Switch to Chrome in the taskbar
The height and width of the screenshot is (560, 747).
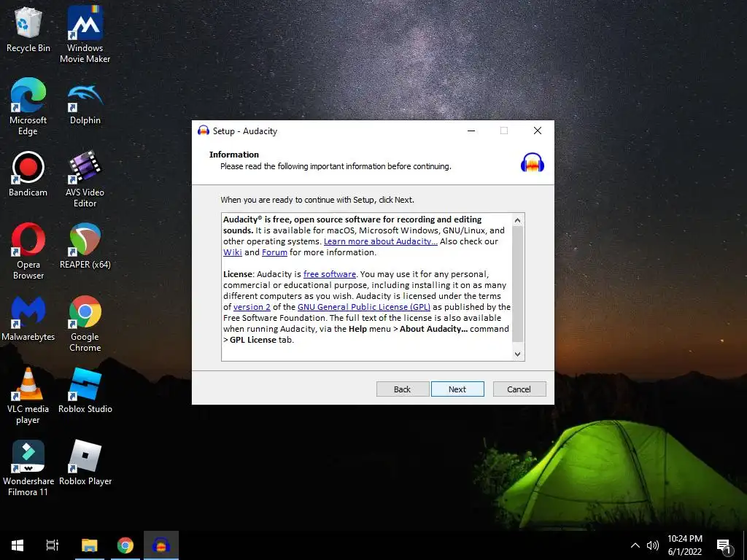[125, 545]
